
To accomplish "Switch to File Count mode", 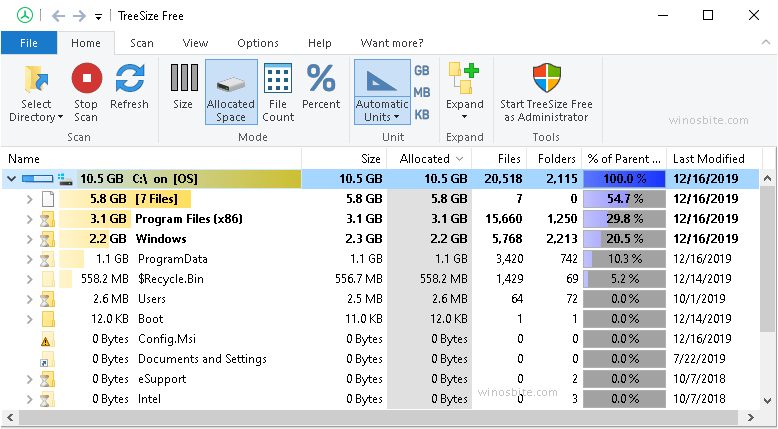I will 278,93.
